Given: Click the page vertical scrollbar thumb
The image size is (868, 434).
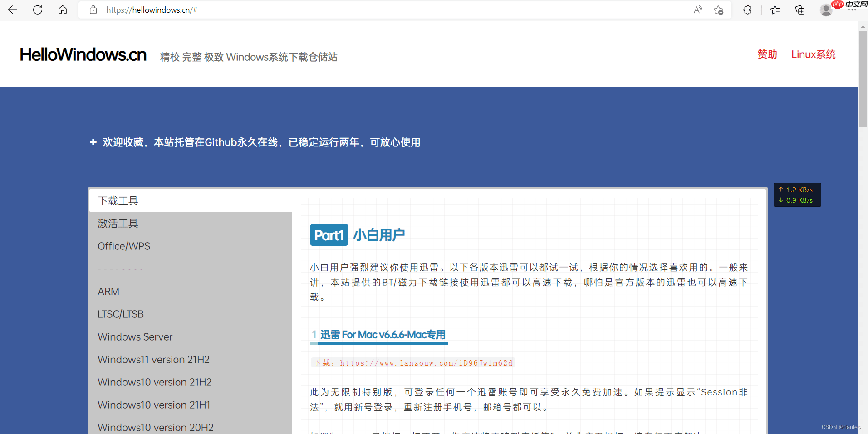Looking at the screenshot, I should (x=863, y=79).
